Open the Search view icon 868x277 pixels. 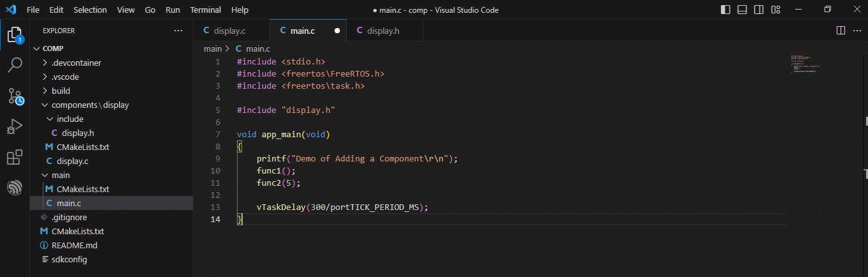[x=15, y=65]
